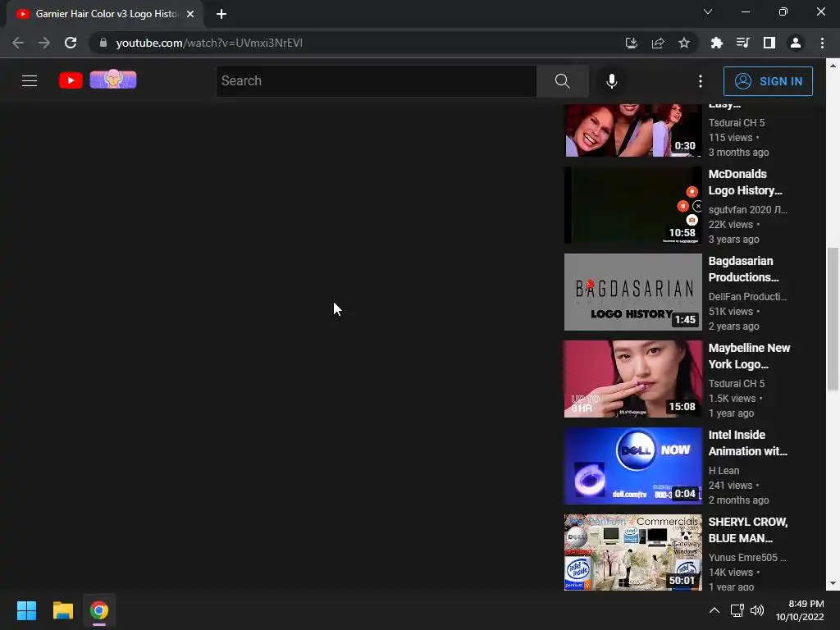Focus the YouTube Search input field
The width and height of the screenshot is (840, 630).
376,81
